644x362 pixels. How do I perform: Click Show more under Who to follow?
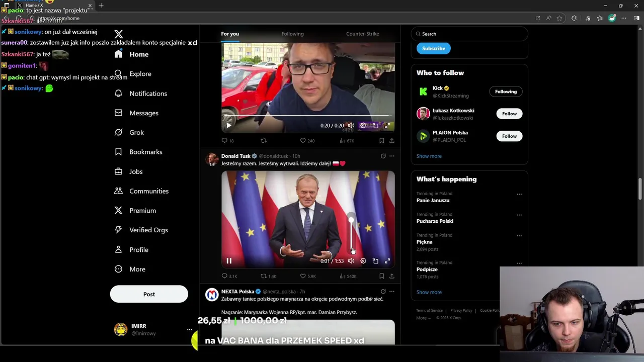pyautogui.click(x=429, y=156)
